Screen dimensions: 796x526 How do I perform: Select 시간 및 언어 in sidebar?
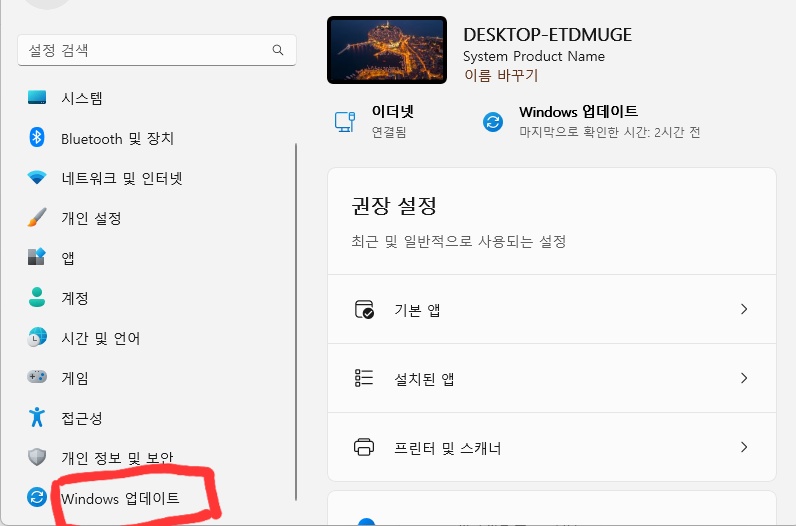pos(101,338)
